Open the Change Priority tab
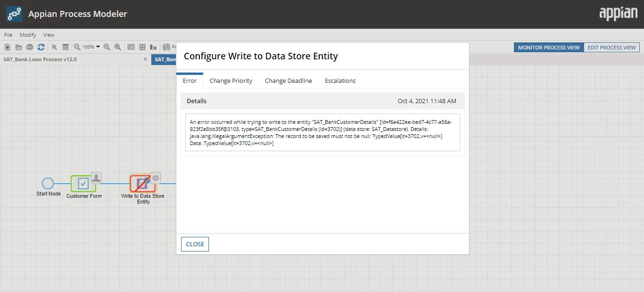The width and height of the screenshot is (644, 292). pos(231,81)
